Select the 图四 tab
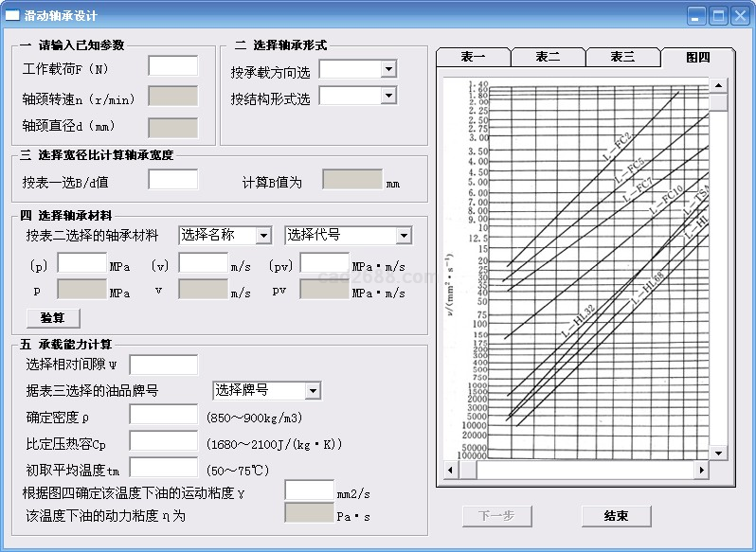 (x=697, y=57)
